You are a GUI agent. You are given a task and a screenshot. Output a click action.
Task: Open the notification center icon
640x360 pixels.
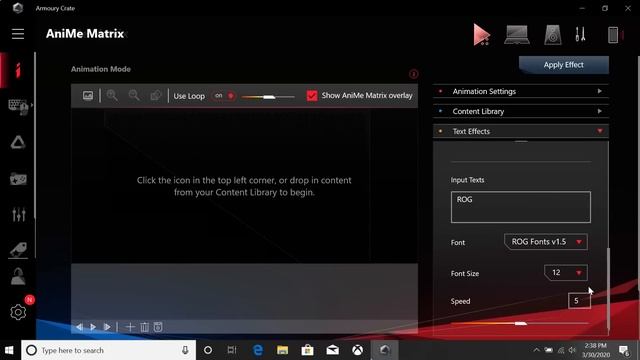(624, 350)
